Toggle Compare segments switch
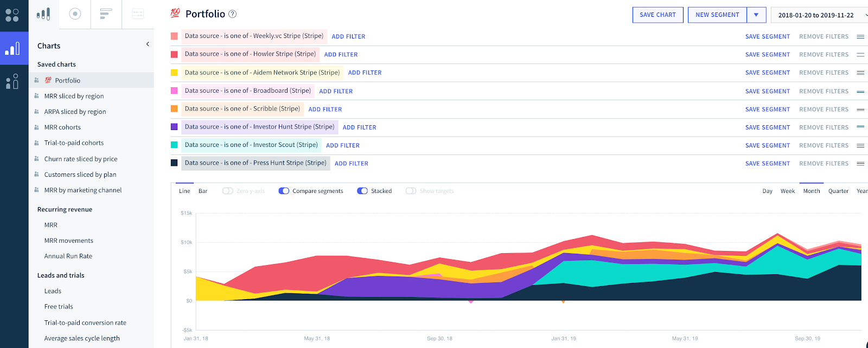The width and height of the screenshot is (868, 348). [x=284, y=191]
